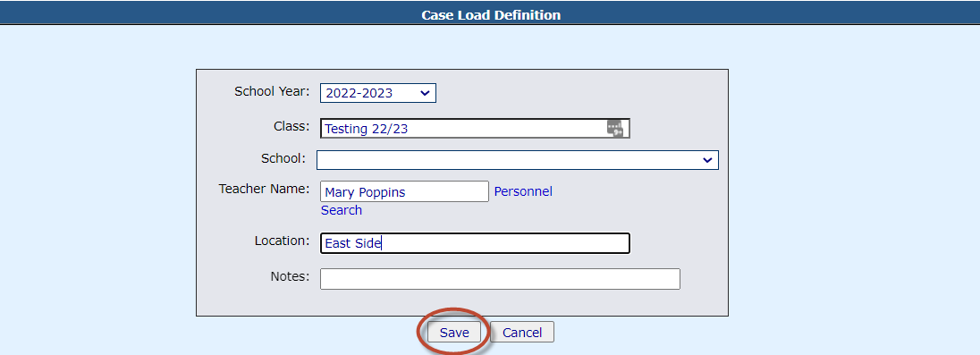The height and width of the screenshot is (355, 980).
Task: Click the Teacher Name label
Action: 264,188
